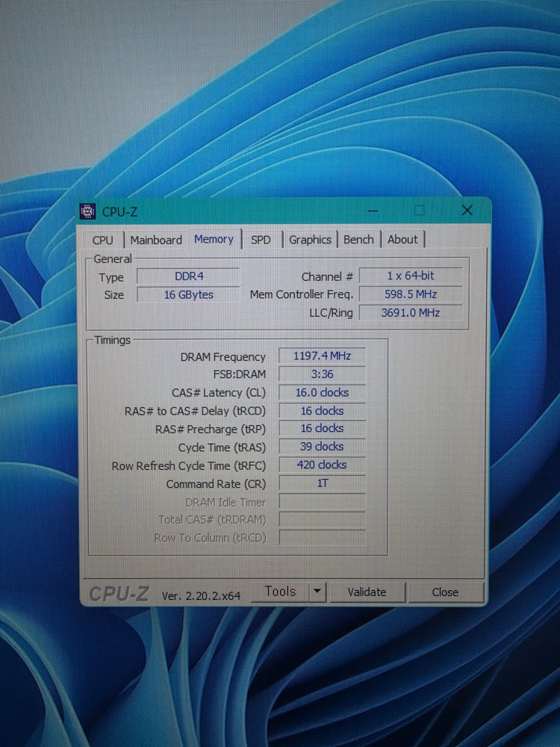The height and width of the screenshot is (747, 560).
Task: Click the 598.5 MHz controller frequency value
Action: [x=411, y=294]
